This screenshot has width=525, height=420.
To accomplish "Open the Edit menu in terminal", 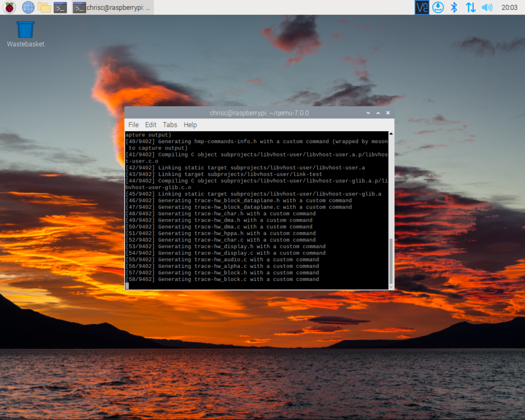I will coord(151,125).
